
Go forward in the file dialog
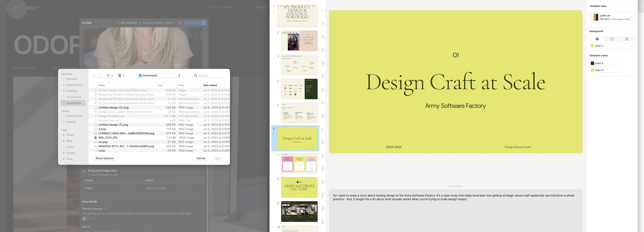pos(100,75)
